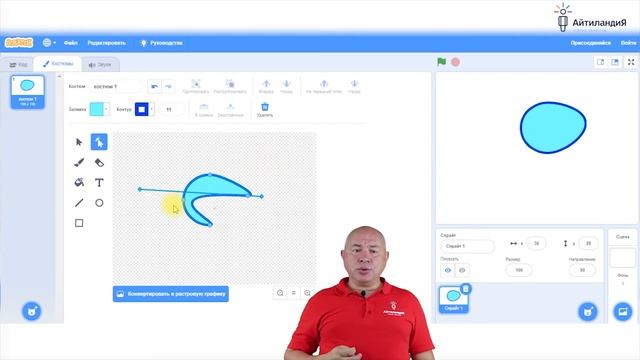The height and width of the screenshot is (360, 640).
Task: Switch to the Код tab
Action: [18, 64]
